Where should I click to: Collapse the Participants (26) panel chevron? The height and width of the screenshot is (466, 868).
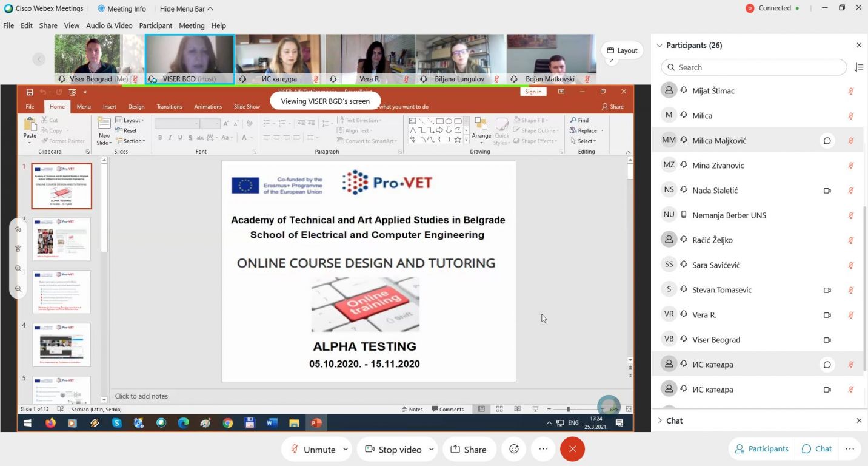[x=659, y=46]
